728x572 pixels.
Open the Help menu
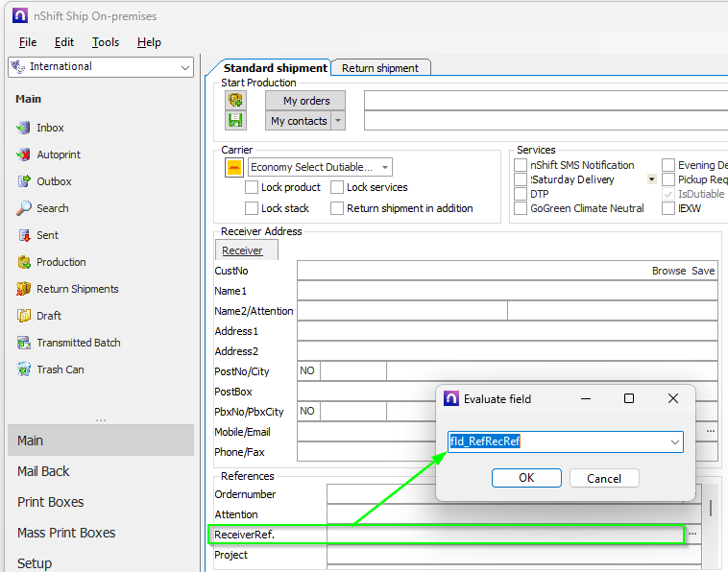(149, 42)
